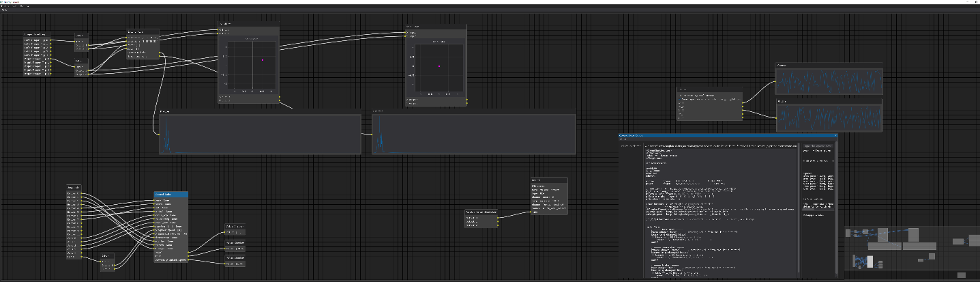This screenshot has height=282, width=980.
Task: Click the magenta point in the left scatter plot
Action: click(x=263, y=61)
